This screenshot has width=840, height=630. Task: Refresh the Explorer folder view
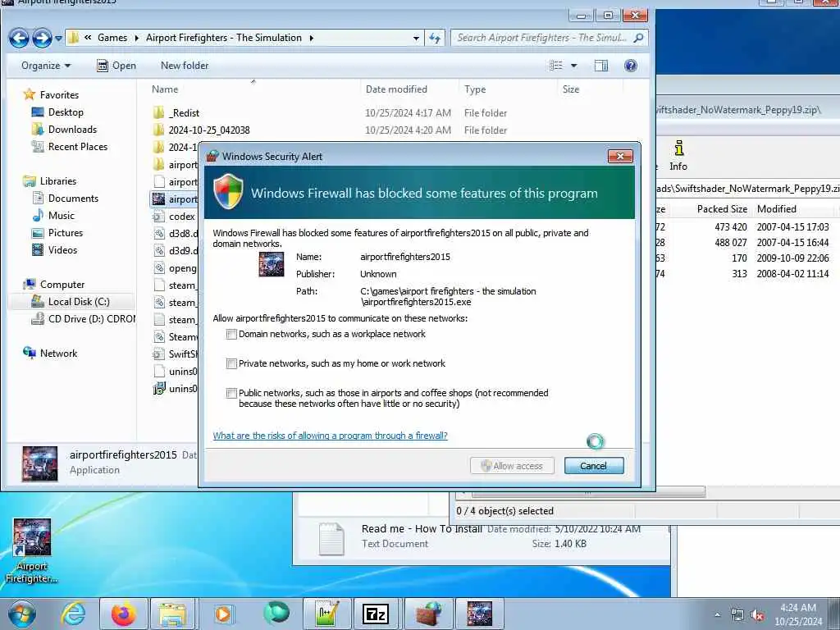click(435, 38)
